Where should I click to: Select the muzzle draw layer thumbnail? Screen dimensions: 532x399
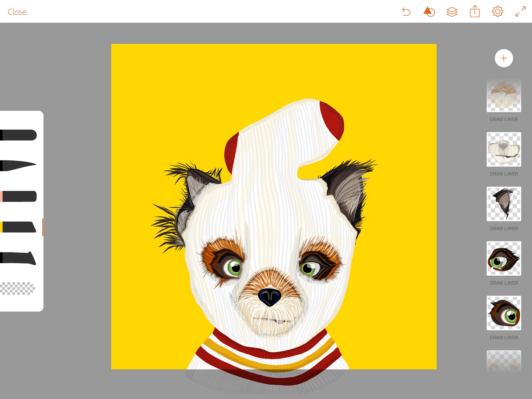(x=504, y=149)
